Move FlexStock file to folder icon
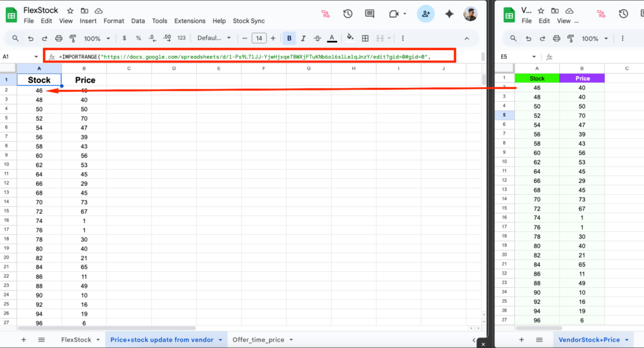 (x=84, y=11)
